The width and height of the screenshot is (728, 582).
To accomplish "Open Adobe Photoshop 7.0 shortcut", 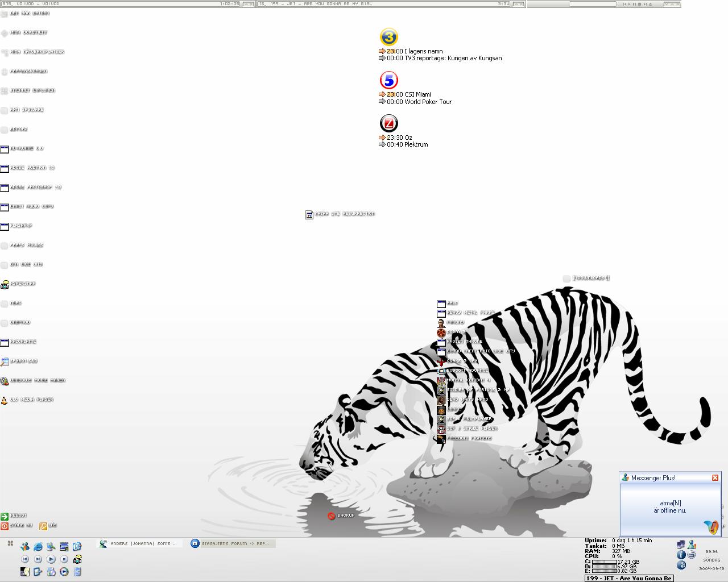I will [31, 187].
